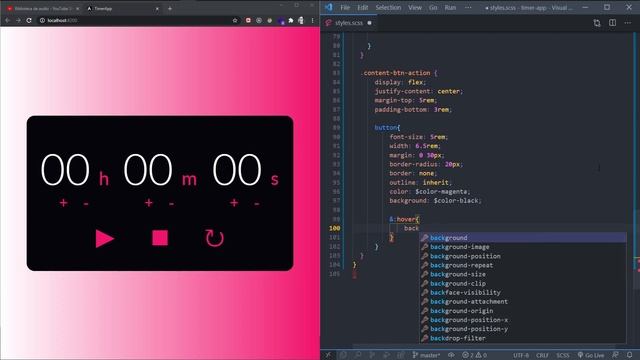
Task: Open the Go menu in VS Code
Action: pos(433,8)
